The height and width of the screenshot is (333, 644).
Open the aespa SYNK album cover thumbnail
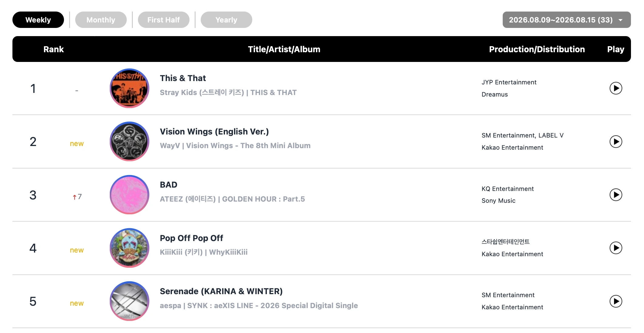tap(129, 301)
